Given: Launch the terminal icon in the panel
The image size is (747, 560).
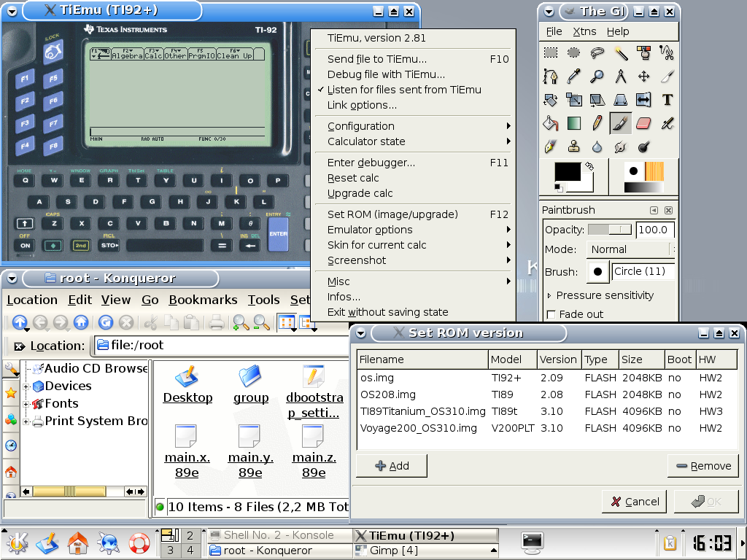Looking at the screenshot, I should (x=532, y=542).
